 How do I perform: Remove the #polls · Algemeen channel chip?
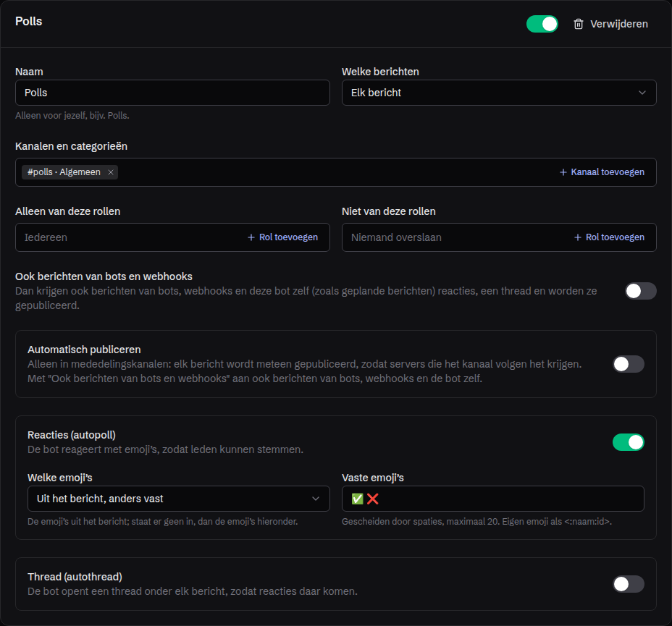click(x=111, y=172)
